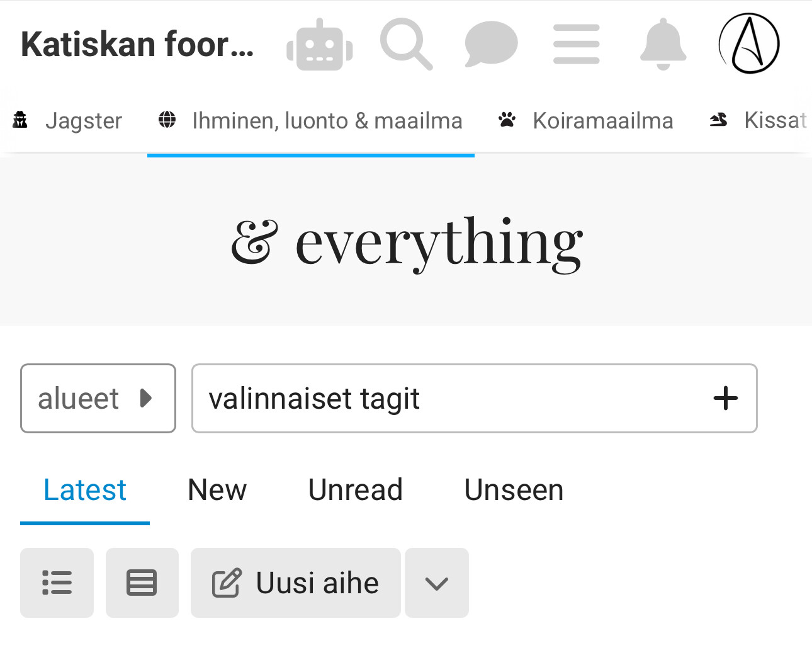Switch to bulleted topic list view
The height and width of the screenshot is (660, 812).
click(x=57, y=583)
